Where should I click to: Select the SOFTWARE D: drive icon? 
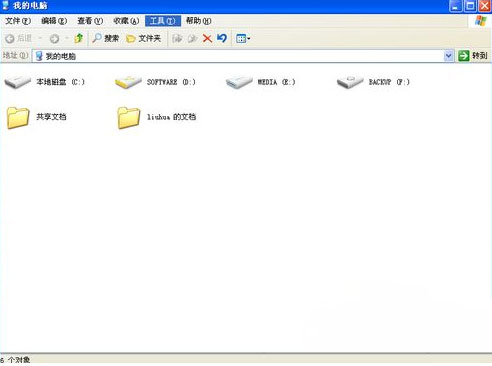[128, 82]
